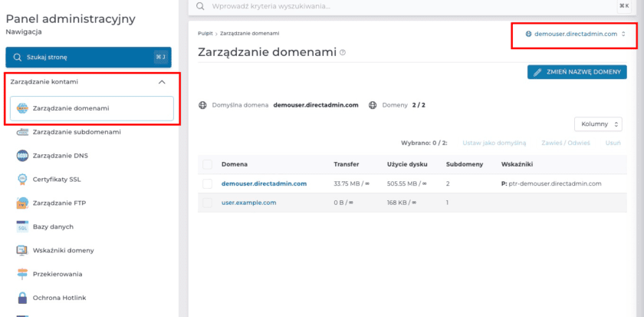
Task: Click the help icon beside Zarządzanie domenami title
Action: coord(343,53)
